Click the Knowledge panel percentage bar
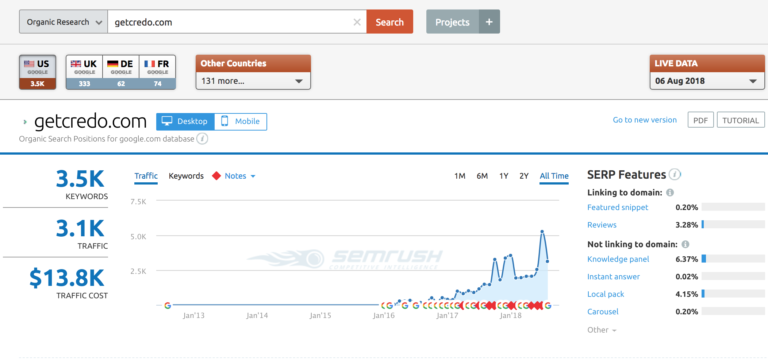Screen dimensions: 768x361 [x=733, y=259]
